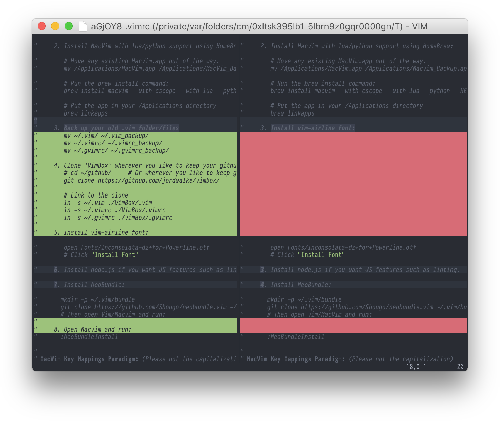This screenshot has width=504, height=435.
Task: Click 'open Fonts/Inconsolata' line in left pane
Action: point(137,247)
